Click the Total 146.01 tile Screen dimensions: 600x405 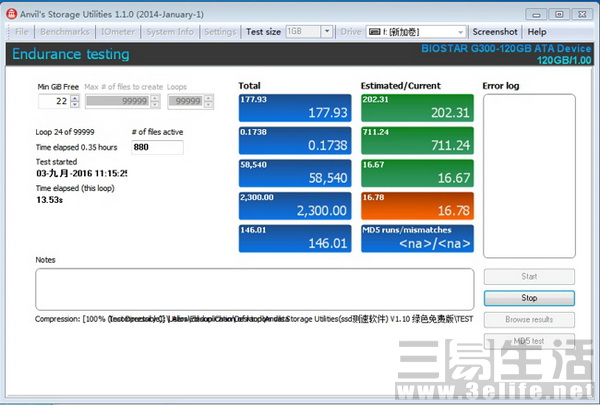[295, 238]
